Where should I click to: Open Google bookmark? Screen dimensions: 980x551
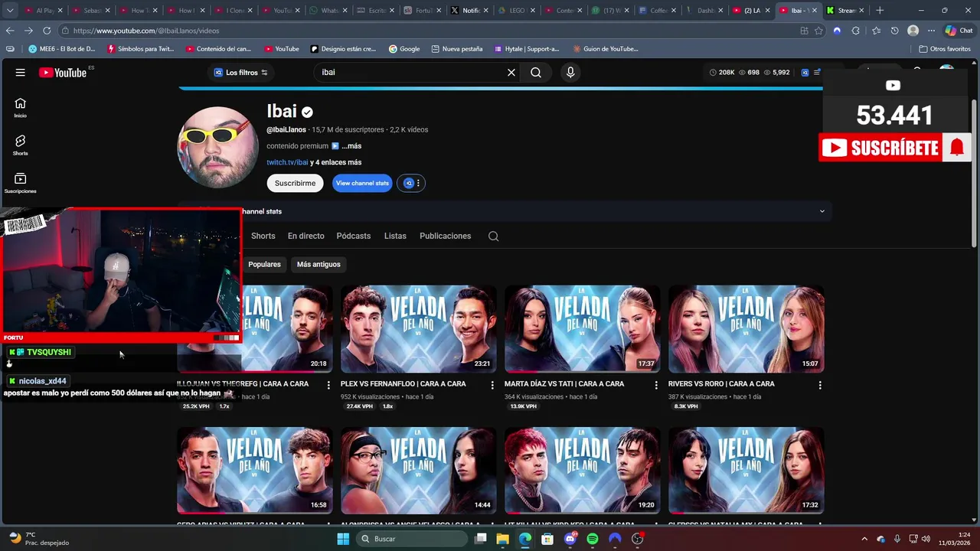404,49
